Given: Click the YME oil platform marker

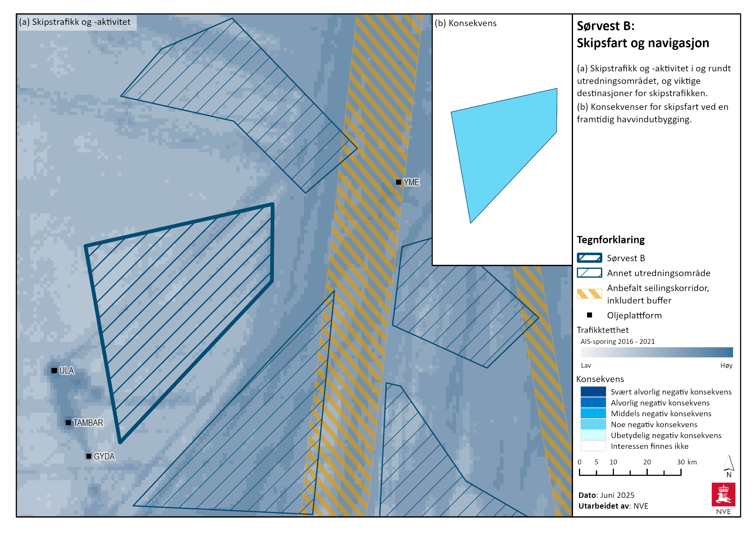Looking at the screenshot, I should [398, 182].
